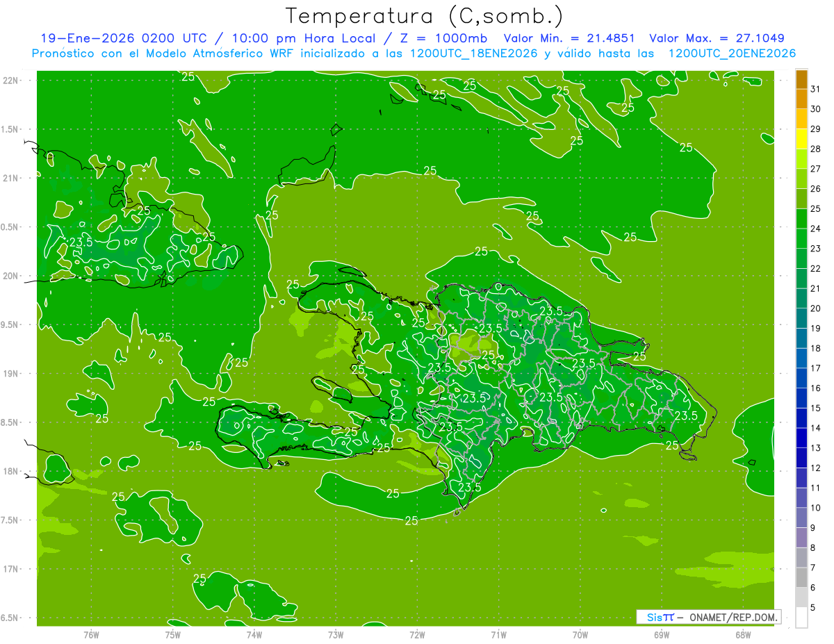This screenshot has width=834, height=644.
Task: Click the blue swatch between 17 and 18
Action: pyautogui.click(x=801, y=359)
